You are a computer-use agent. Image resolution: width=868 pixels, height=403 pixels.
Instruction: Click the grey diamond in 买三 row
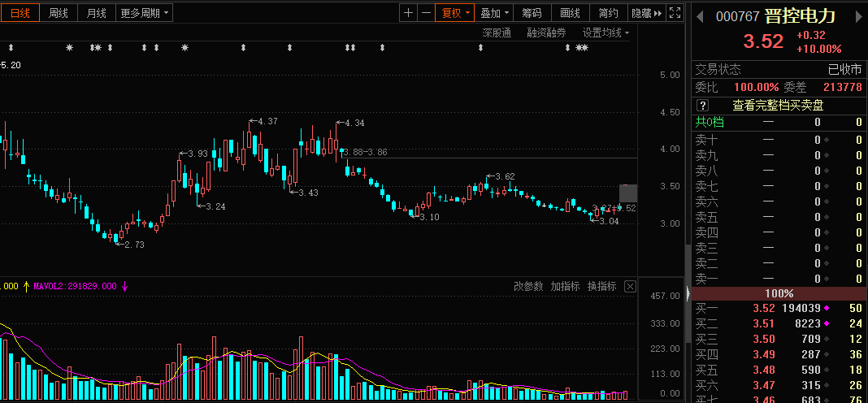[x=827, y=339]
